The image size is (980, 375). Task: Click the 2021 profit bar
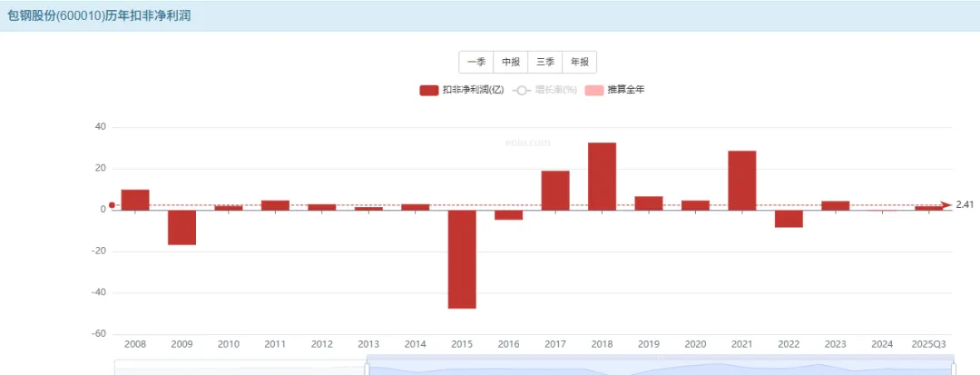pos(742,181)
